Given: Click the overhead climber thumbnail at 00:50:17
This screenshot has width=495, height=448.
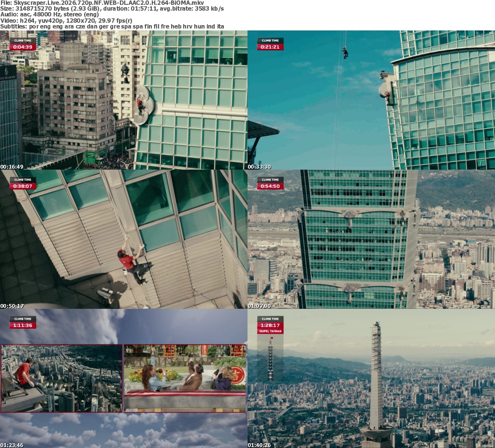Looking at the screenshot, I should 124,239.
